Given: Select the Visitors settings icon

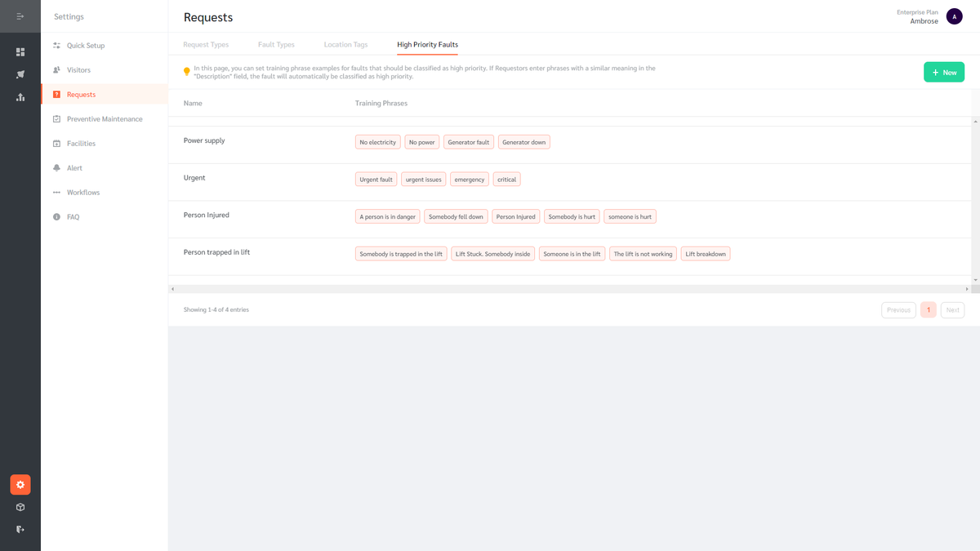Looking at the screenshot, I should 56,69.
